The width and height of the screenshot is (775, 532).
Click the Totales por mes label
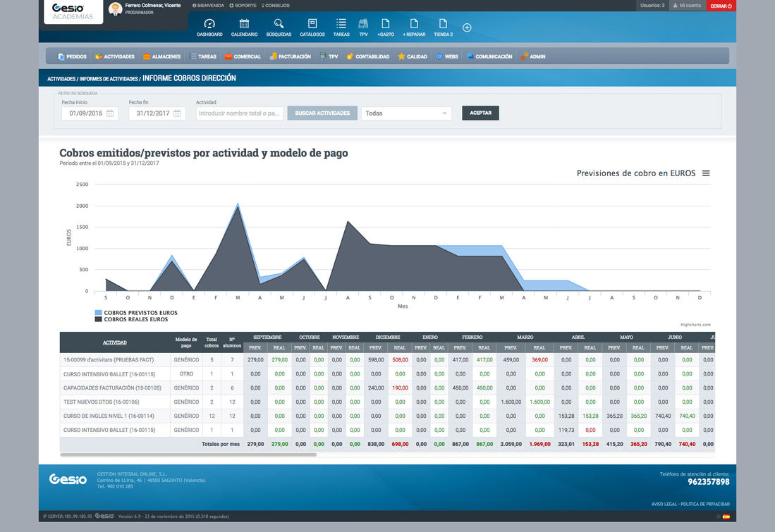[x=221, y=445]
